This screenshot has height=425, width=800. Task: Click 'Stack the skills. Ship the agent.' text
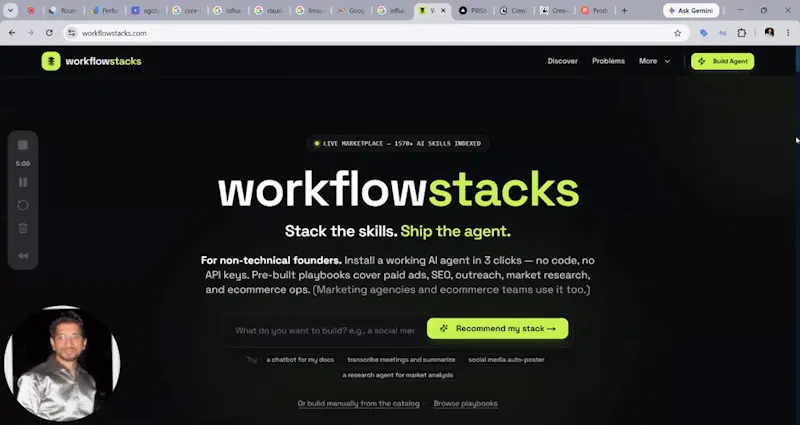(397, 231)
